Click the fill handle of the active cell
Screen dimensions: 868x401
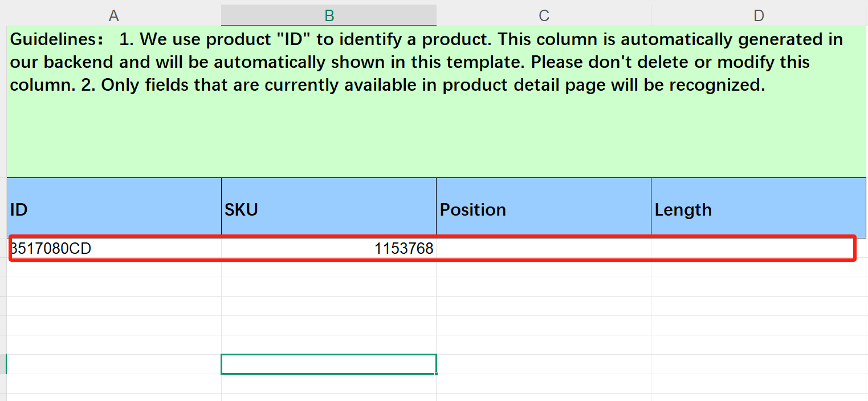437,374
